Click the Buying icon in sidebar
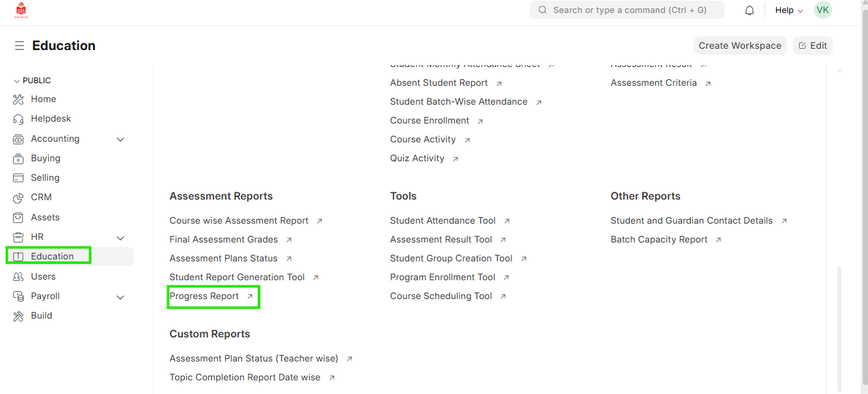868x394 pixels. (18, 159)
